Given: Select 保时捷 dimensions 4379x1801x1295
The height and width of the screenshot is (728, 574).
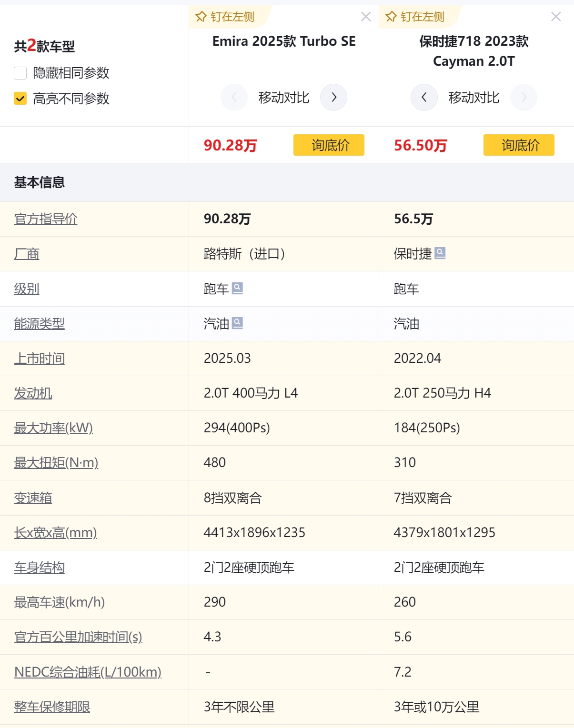Looking at the screenshot, I should pos(444,533).
